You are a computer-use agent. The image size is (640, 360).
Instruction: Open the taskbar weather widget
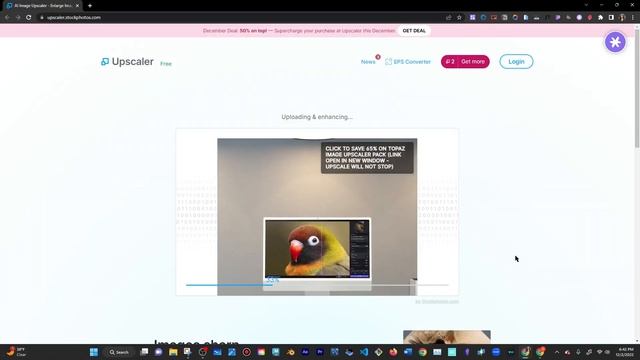click(x=16, y=352)
